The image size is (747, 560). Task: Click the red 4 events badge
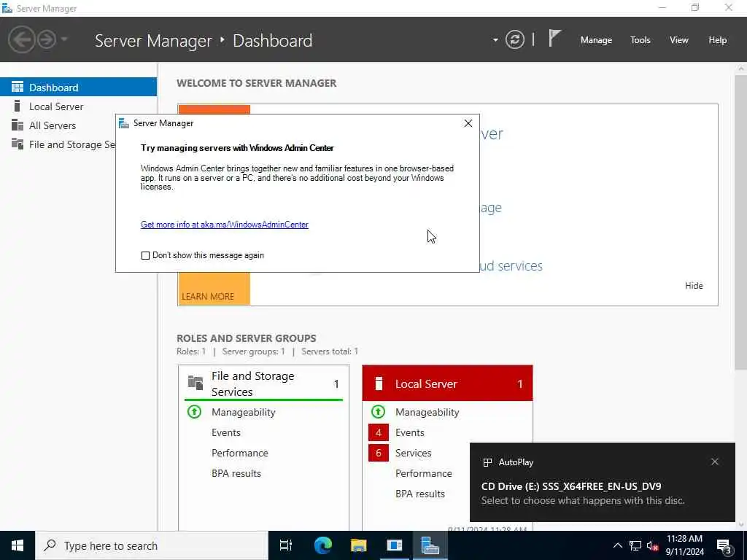[379, 432]
